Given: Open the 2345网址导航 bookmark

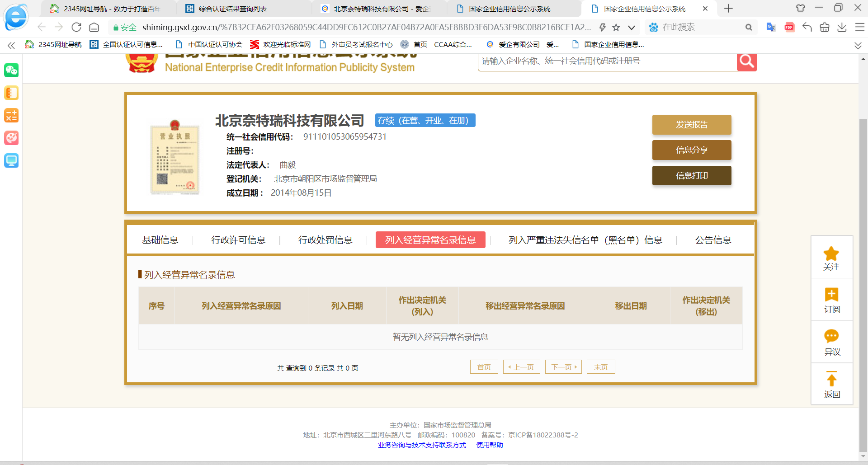Looking at the screenshot, I should 53,44.
